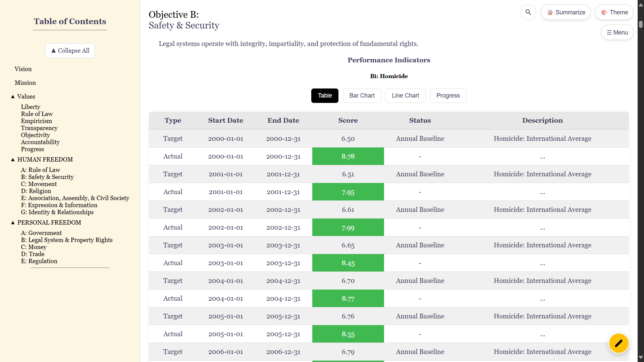Click the scrollbar up arrow
The height and width of the screenshot is (362, 644).
641,5
